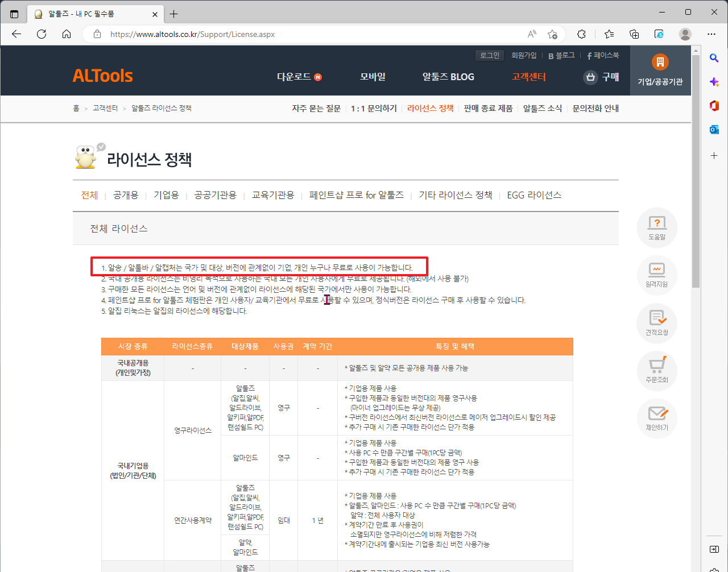The height and width of the screenshot is (572, 728).
Task: Switch to 기타 라이선스 정책 tab
Action: (456, 195)
